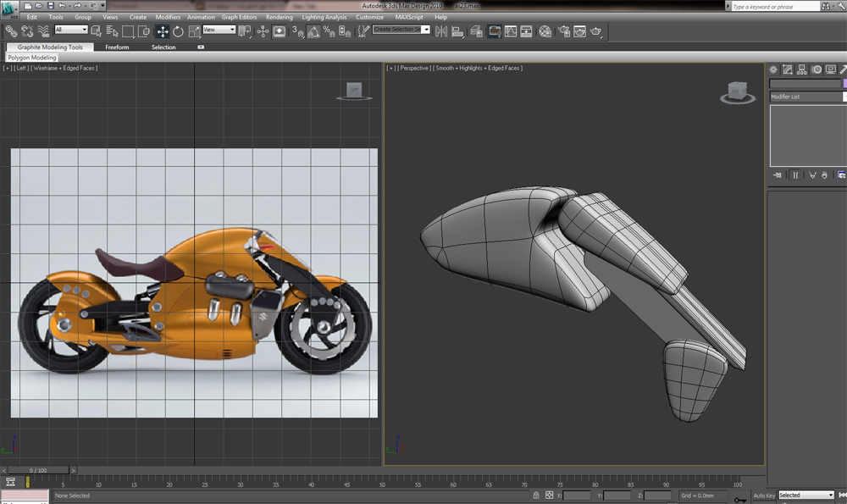
Task: Open the Modifiers menu
Action: (x=168, y=17)
